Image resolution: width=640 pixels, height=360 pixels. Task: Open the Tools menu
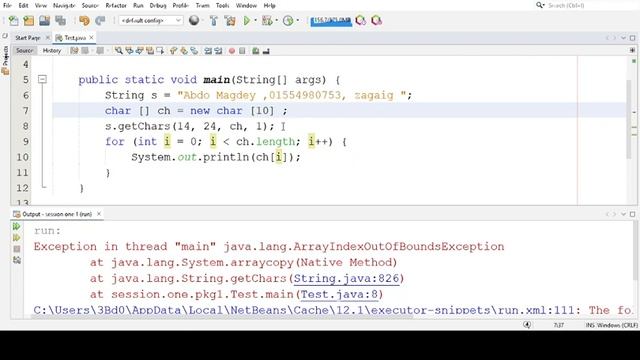click(x=222, y=5)
